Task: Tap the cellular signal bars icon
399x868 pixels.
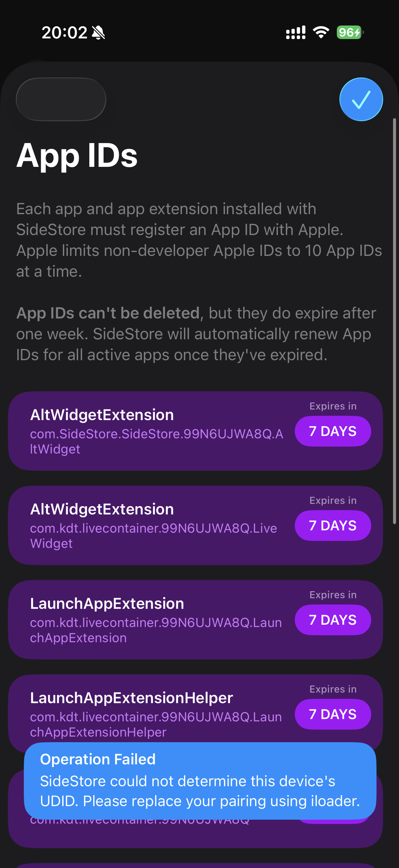Action: click(x=296, y=32)
